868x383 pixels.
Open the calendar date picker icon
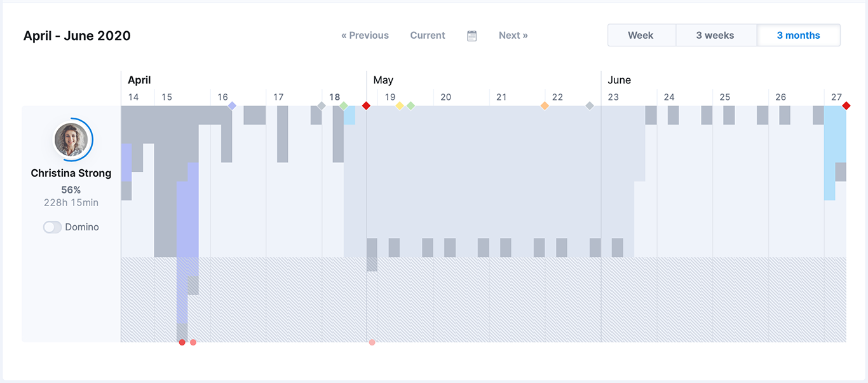pyautogui.click(x=471, y=36)
